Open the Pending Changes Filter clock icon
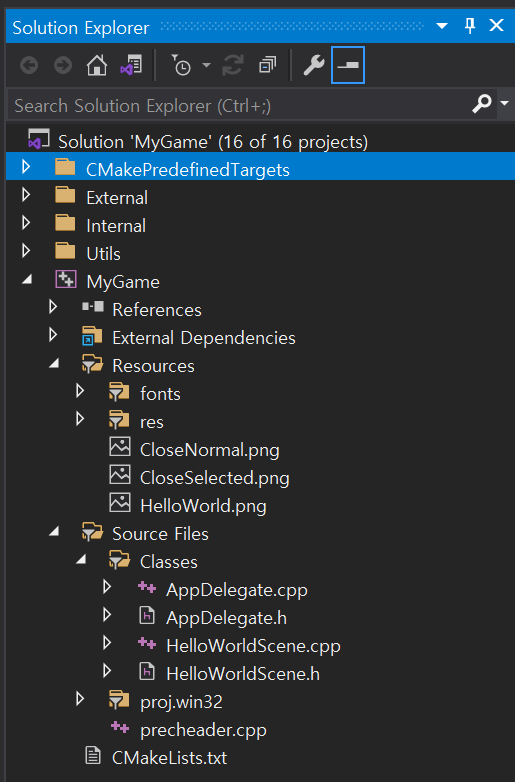Image resolution: width=515 pixels, height=782 pixels. 181,65
